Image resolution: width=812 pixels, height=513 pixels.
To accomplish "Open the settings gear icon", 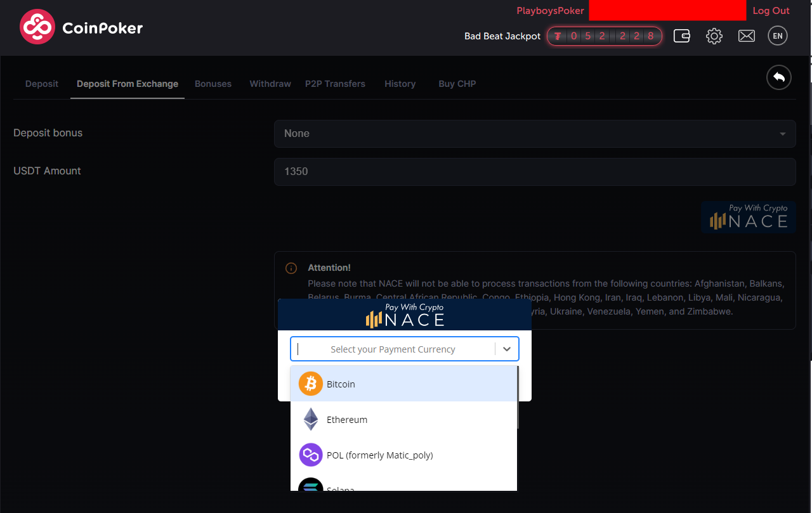I will [714, 36].
